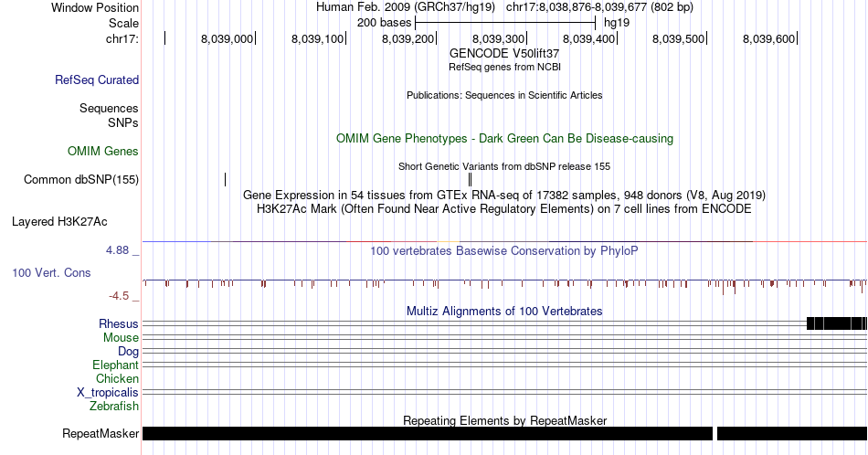The width and height of the screenshot is (868, 455).
Task: Click Multiz Alignments of 100 Vertebrates title
Action: point(504,311)
